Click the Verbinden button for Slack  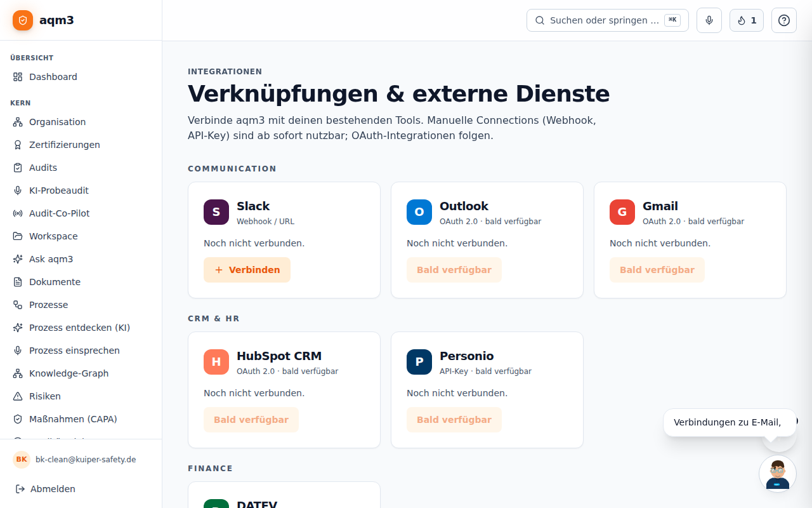coord(247,270)
